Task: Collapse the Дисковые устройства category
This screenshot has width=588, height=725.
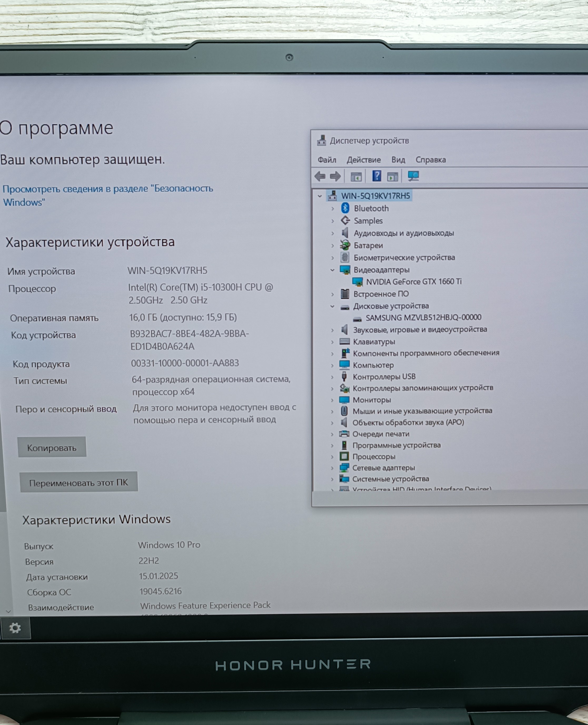Action: [x=332, y=306]
